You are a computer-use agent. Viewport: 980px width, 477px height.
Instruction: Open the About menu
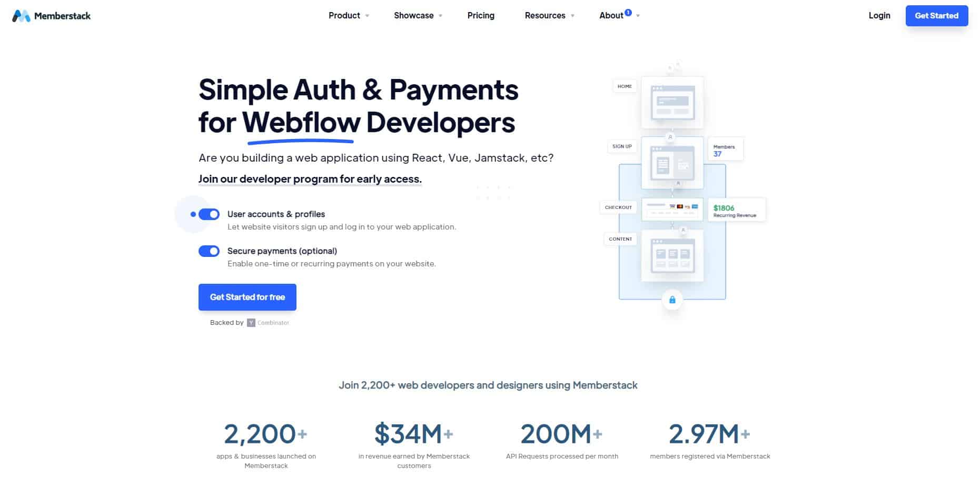[x=611, y=16]
